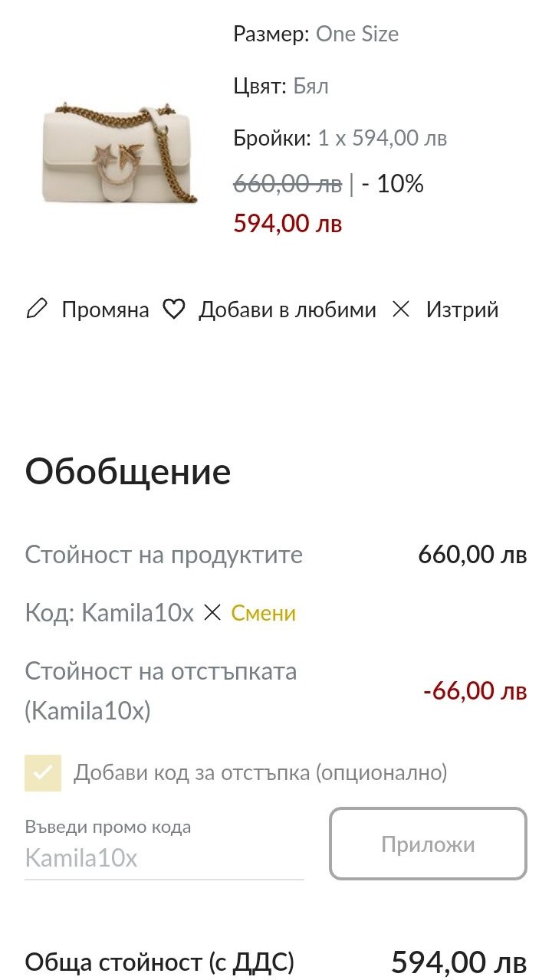Click the crossed-out 660,00 лв price
Viewport: 552px width, 980px height.
point(287,184)
